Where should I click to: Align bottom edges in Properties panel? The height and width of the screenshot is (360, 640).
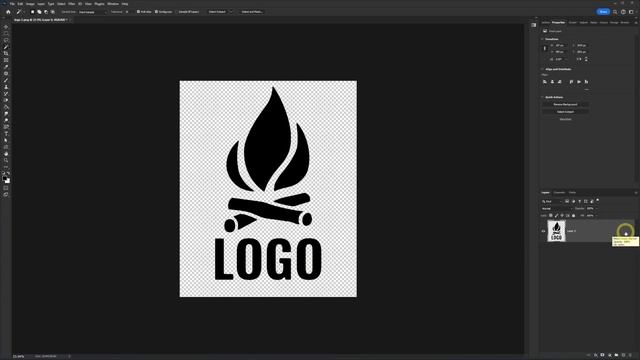point(587,82)
